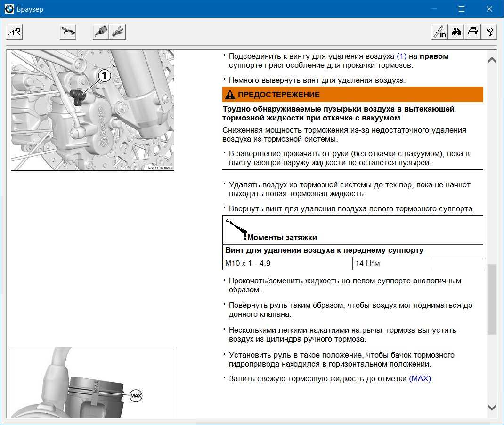
Task: Click the ПРЕДОСТЕРЕЖЕНИЕ warning banner text
Action: tap(279, 95)
